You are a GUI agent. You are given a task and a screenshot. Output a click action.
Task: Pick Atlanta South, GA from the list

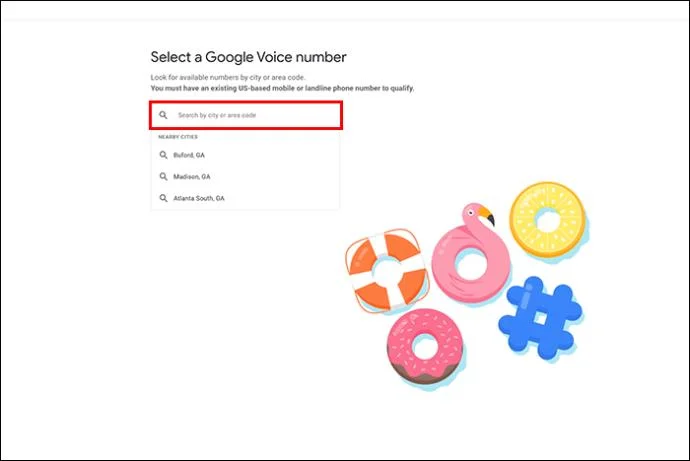198,198
